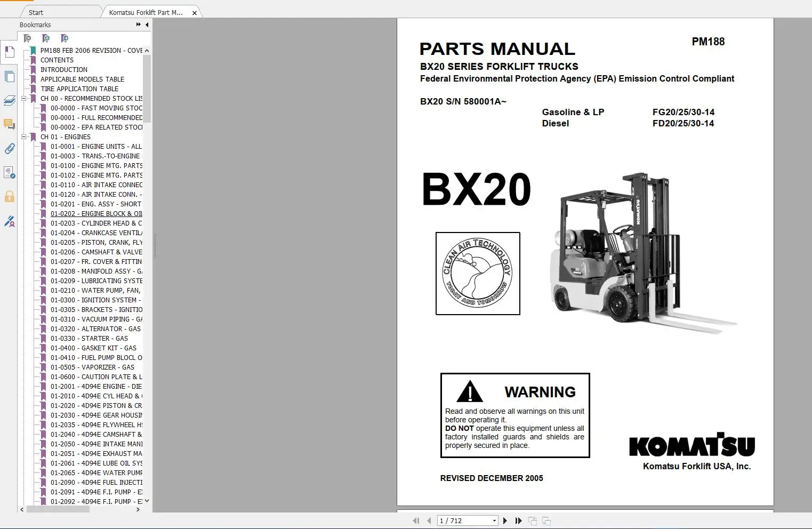Collapse the Bookmarks panel with left arrow

(x=147, y=25)
